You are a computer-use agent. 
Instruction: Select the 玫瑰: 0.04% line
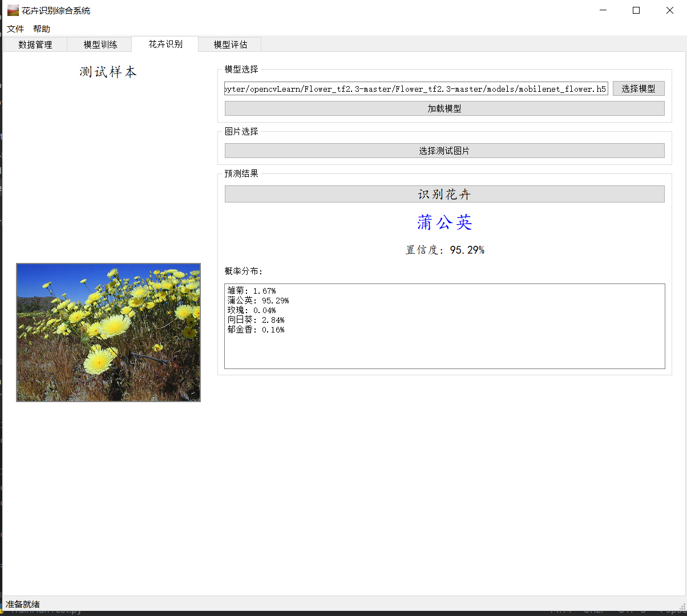pyautogui.click(x=252, y=310)
